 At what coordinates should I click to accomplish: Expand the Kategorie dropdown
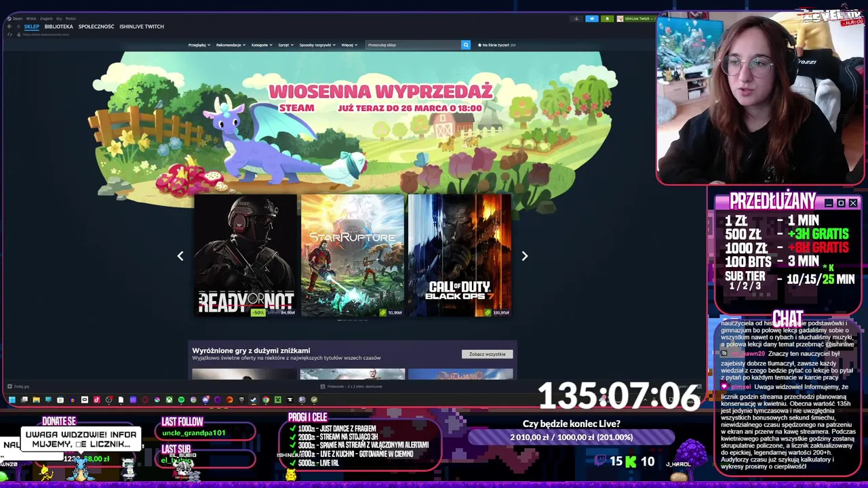coord(262,45)
